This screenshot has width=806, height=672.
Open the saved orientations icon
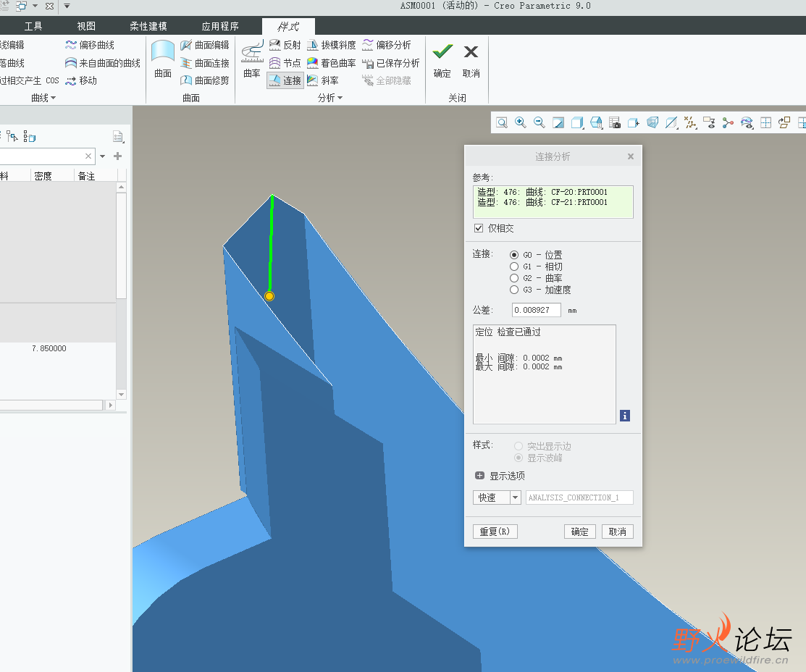pyautogui.click(x=596, y=122)
